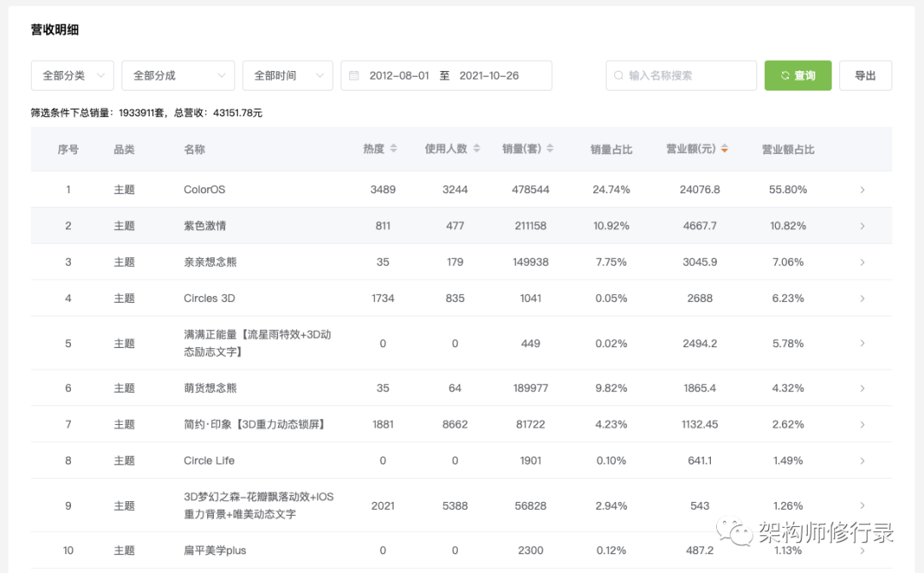Click the 营业额占比 column header
Viewport: 924px width, 573px height.
click(788, 150)
